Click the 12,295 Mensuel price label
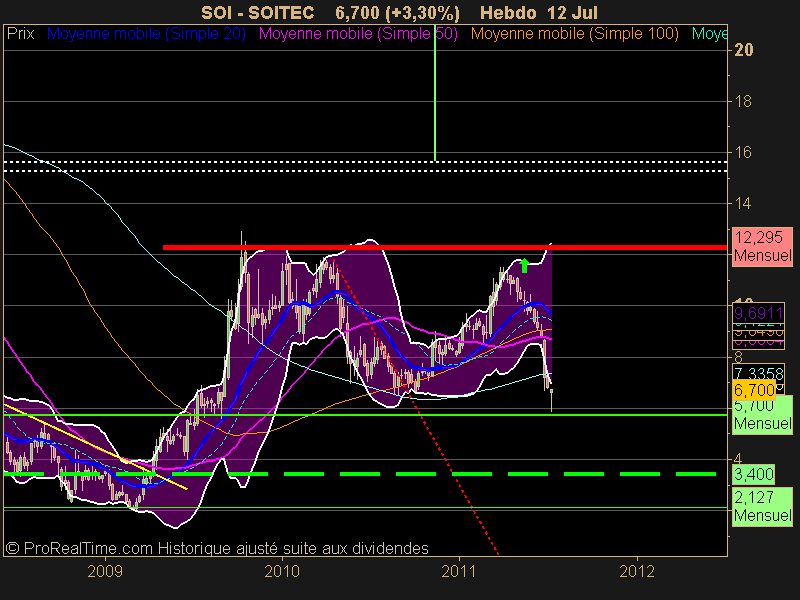Screen dimensions: 800x600 (762, 246)
